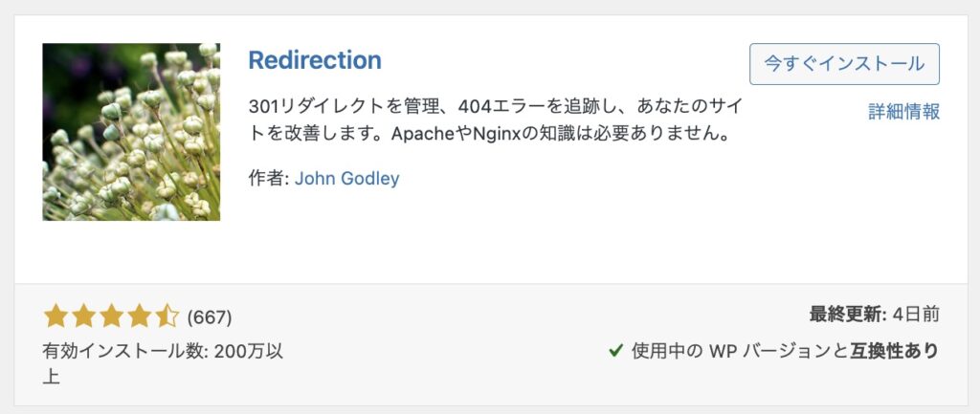Click the 今すぐインストール button
980x414 pixels.
(844, 64)
